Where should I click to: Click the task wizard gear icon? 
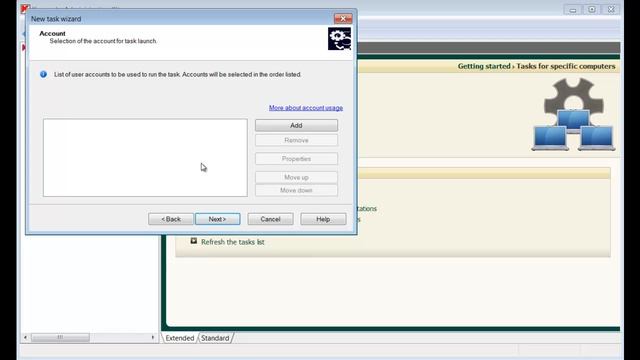(x=339, y=39)
